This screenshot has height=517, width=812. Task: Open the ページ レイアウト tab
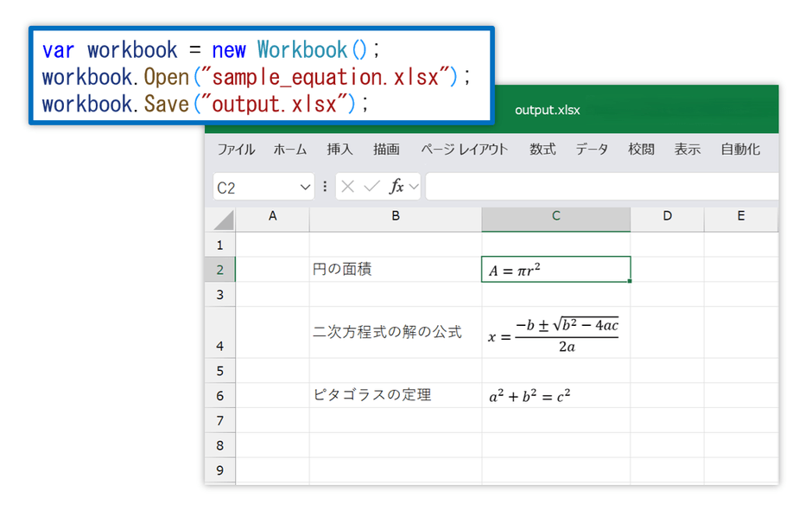point(465,150)
